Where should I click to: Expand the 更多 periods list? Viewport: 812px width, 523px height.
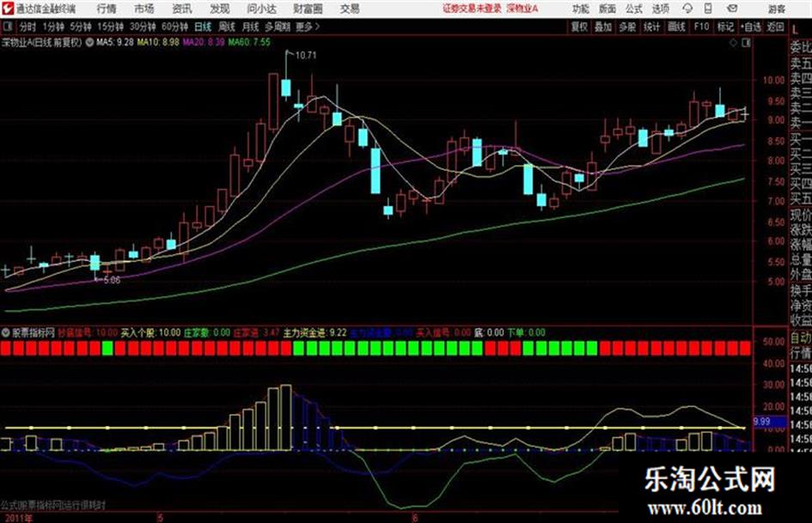click(x=307, y=27)
